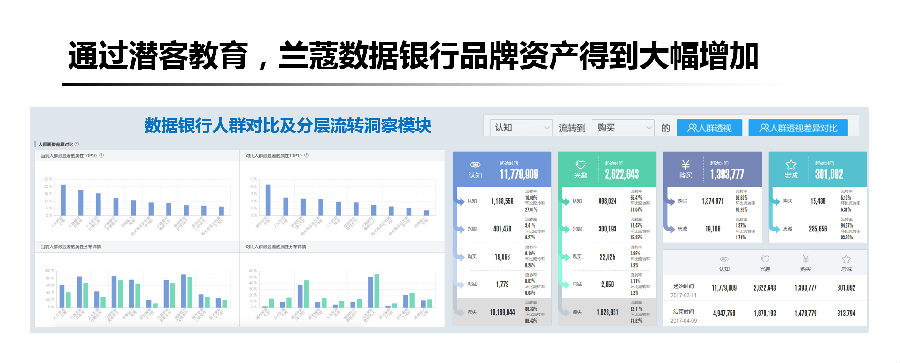Click the slide heading 通过潜客教育
The width and height of the screenshot is (900, 363).
[x=158, y=56]
